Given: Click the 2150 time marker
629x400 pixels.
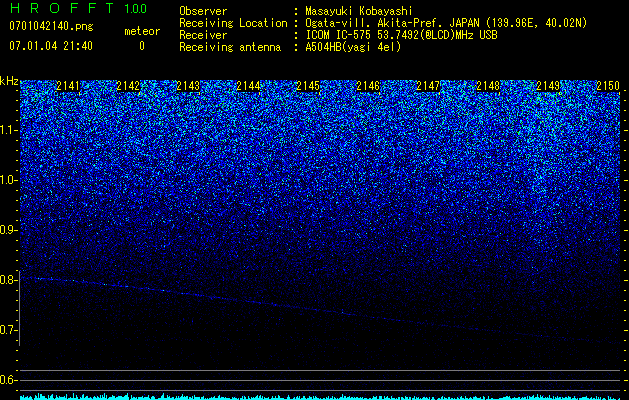Looking at the screenshot, I should 608,86.
